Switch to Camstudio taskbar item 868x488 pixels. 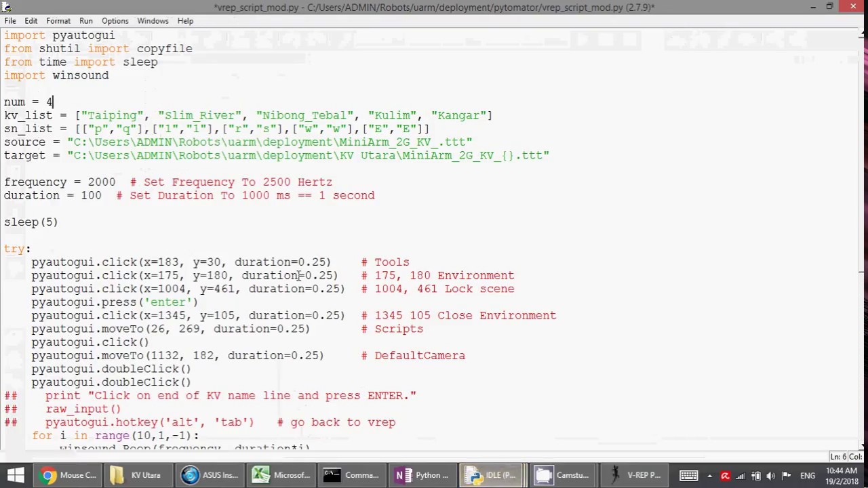(563, 475)
